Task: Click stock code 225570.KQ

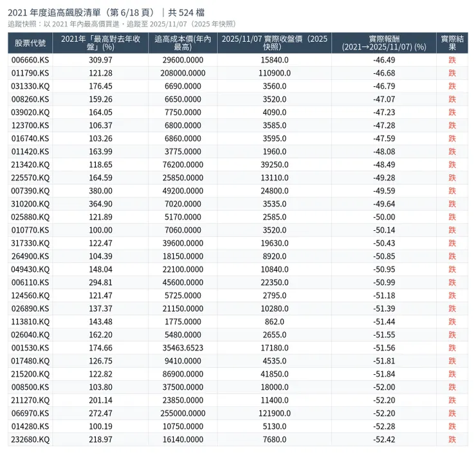Action: click(30, 178)
